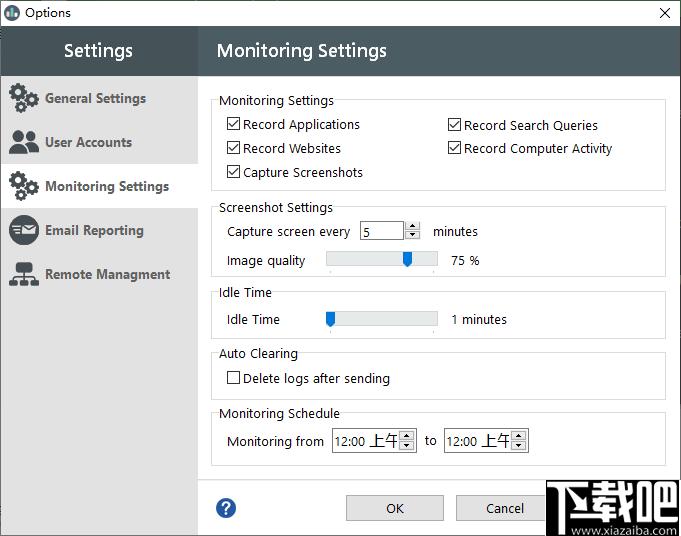This screenshot has width=681, height=536.
Task: Enable Delete logs after sending
Action: pyautogui.click(x=233, y=377)
